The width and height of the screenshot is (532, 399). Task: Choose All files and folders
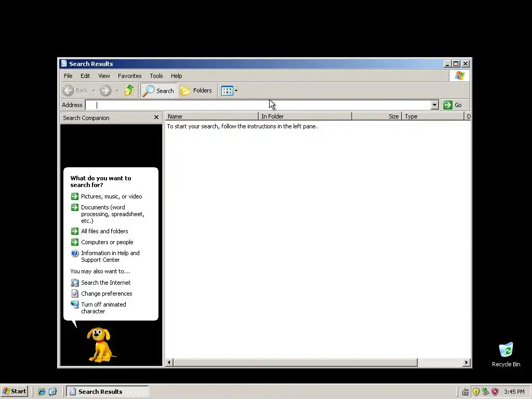(x=104, y=231)
